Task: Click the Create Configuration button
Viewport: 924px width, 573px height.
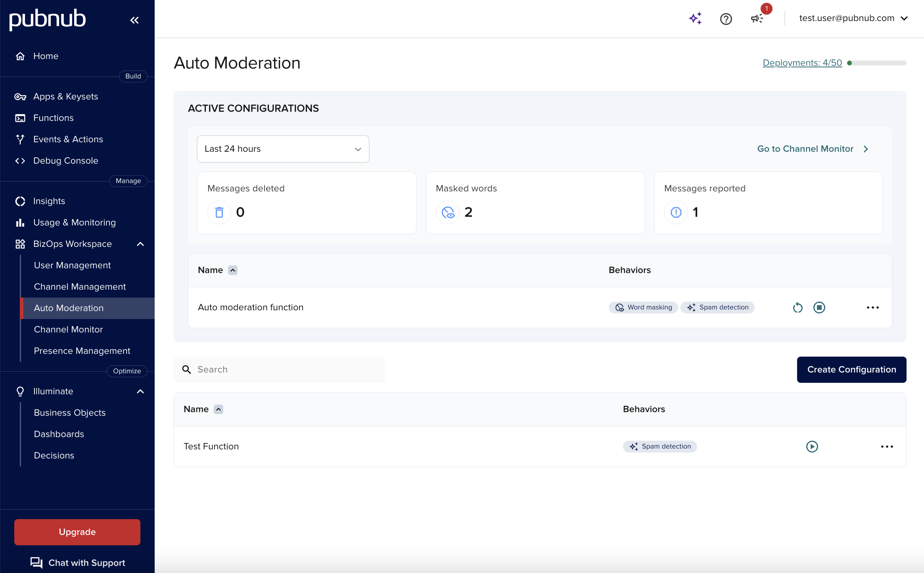Action: pos(852,370)
